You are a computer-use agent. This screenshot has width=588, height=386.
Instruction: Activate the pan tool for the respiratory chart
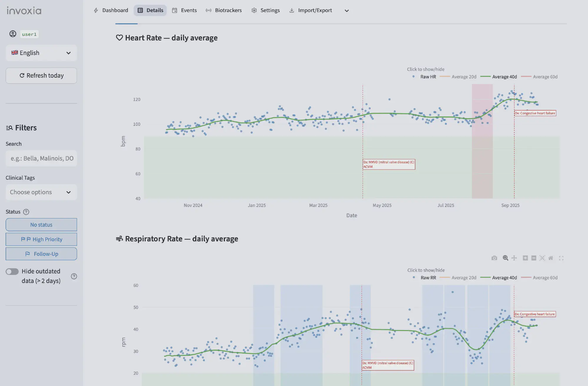click(514, 258)
